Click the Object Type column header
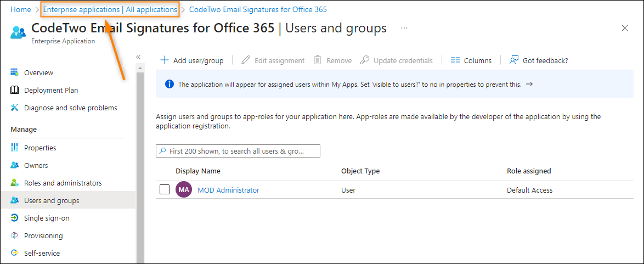The image size is (644, 264). point(360,171)
